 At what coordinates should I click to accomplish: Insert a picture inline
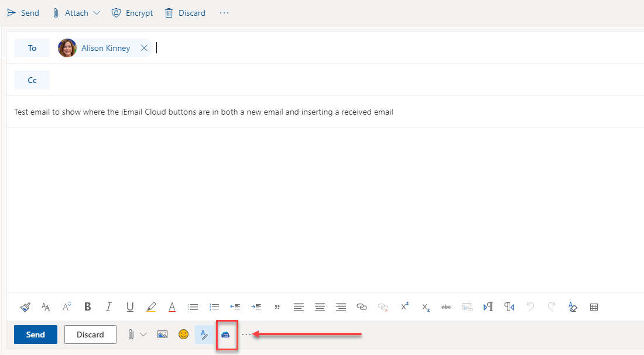(x=162, y=334)
